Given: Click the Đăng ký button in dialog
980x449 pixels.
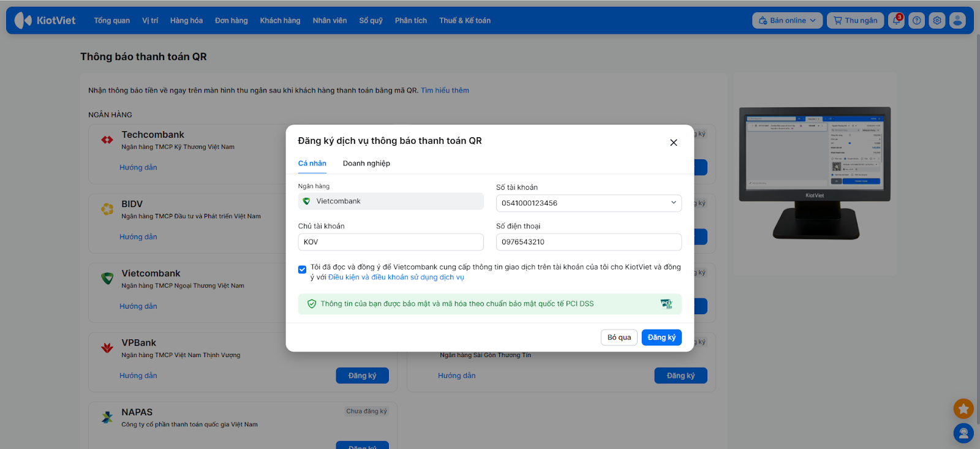Looking at the screenshot, I should pyautogui.click(x=661, y=338).
